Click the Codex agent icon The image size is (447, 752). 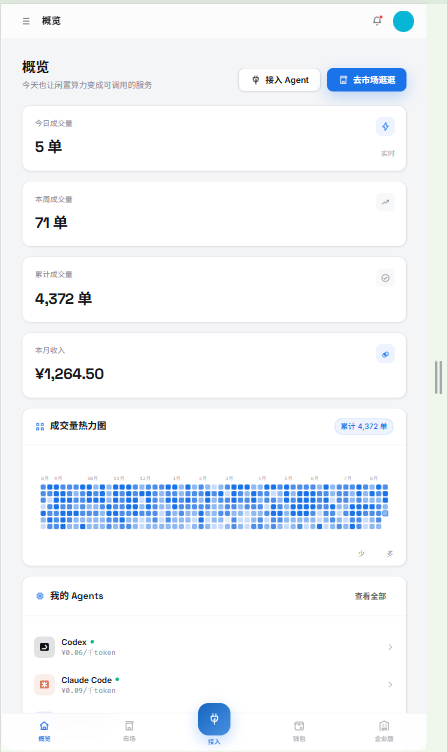(44, 647)
